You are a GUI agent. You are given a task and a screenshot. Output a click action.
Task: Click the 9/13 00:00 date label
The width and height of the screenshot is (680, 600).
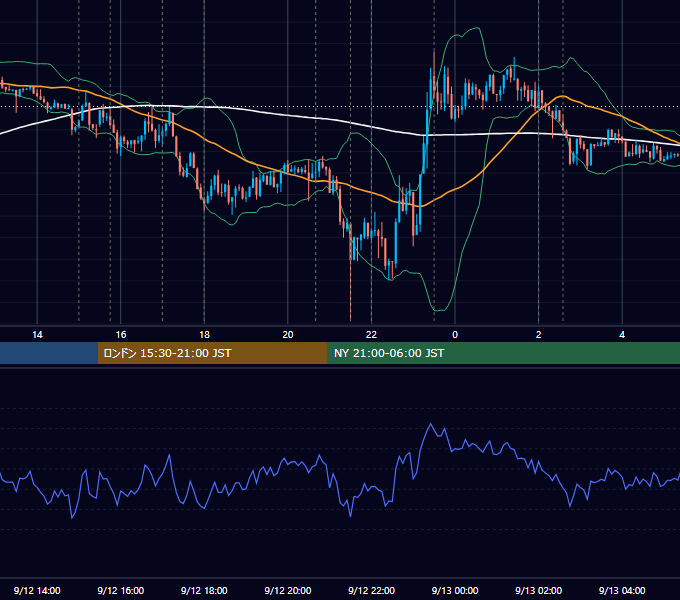pos(455,590)
